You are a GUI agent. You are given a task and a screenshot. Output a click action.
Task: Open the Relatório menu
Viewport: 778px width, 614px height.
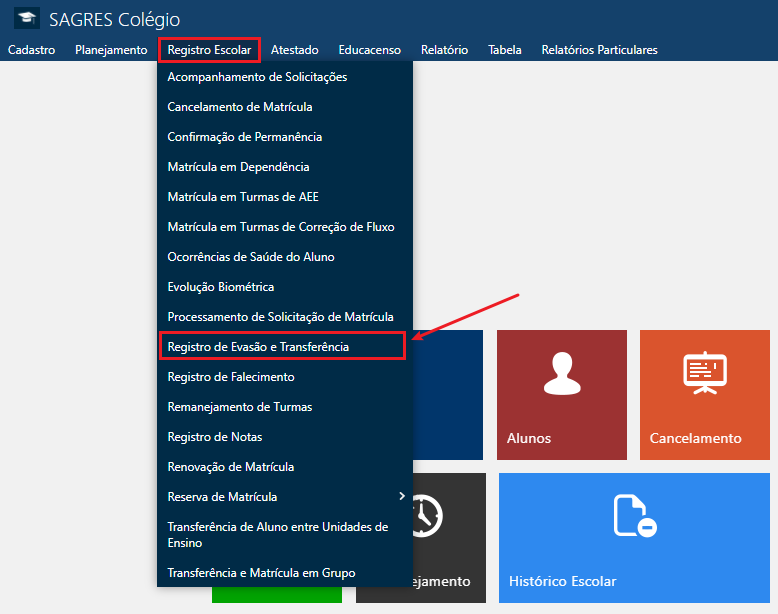tap(444, 50)
